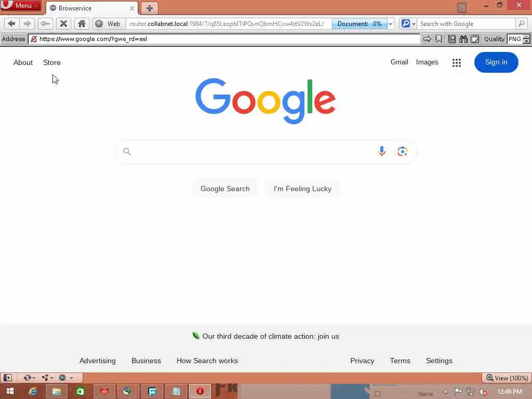Image resolution: width=532 pixels, height=399 pixels.
Task: Open the Advertising footer link
Action: point(97,361)
